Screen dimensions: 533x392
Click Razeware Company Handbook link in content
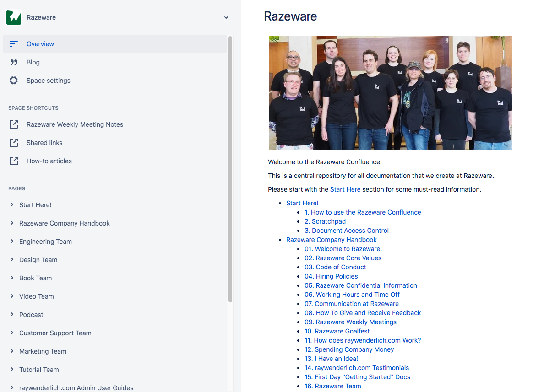[x=332, y=240]
